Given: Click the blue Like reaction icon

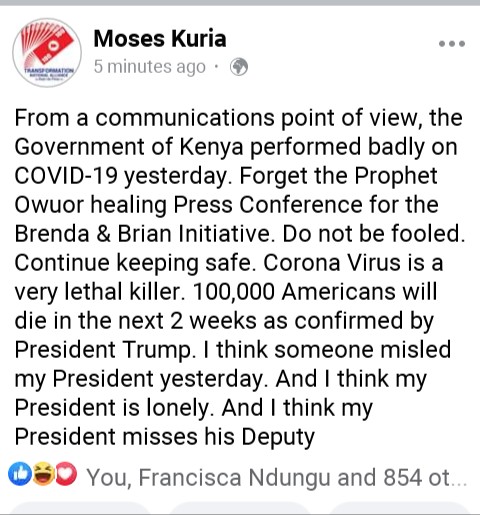Looking at the screenshot, I should pos(20,475).
